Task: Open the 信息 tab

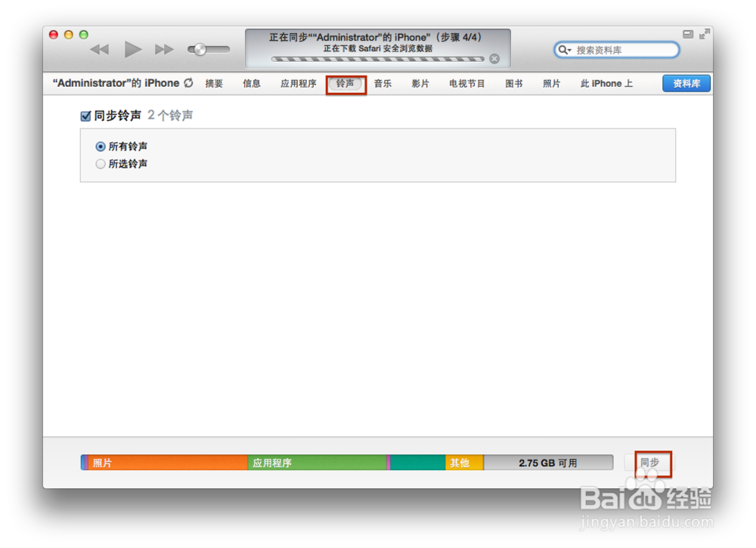Action: (252, 83)
